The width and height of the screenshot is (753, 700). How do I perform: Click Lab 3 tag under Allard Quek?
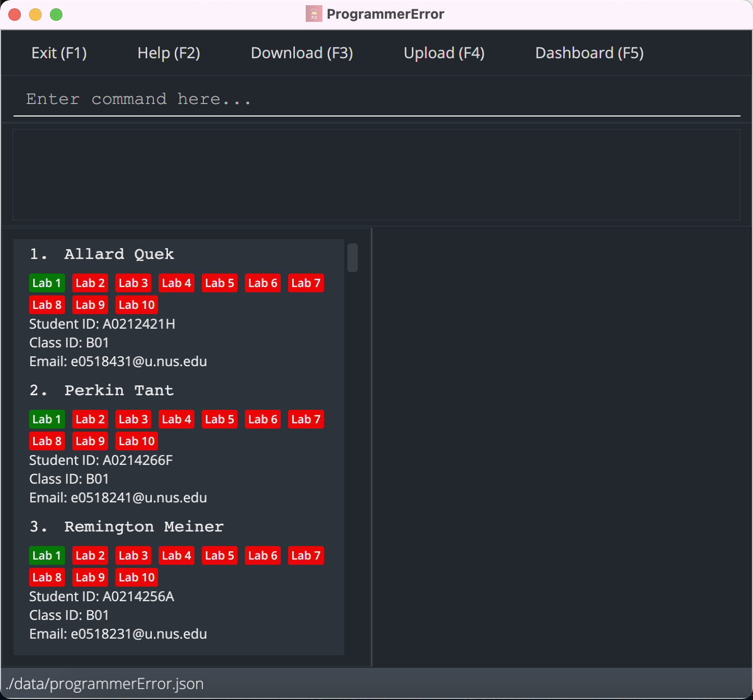(133, 283)
